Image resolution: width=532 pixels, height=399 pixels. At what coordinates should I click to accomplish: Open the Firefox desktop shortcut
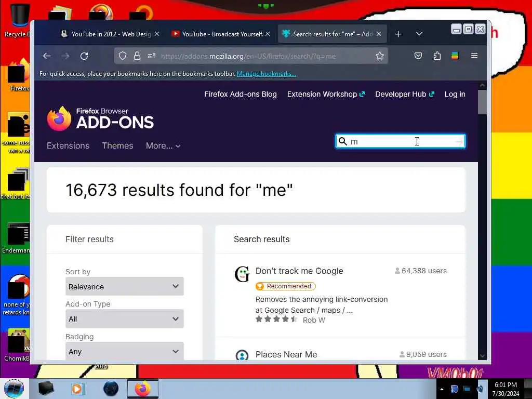(x=18, y=75)
